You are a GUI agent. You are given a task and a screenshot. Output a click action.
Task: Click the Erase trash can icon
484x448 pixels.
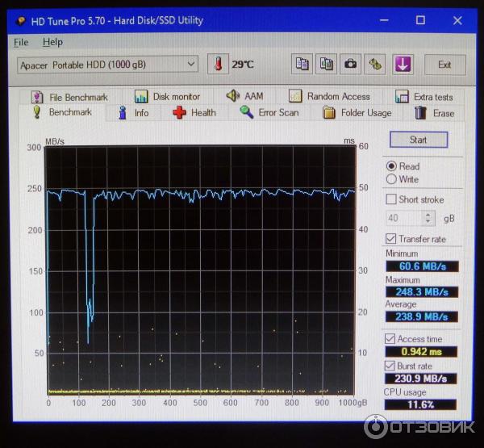pos(420,113)
